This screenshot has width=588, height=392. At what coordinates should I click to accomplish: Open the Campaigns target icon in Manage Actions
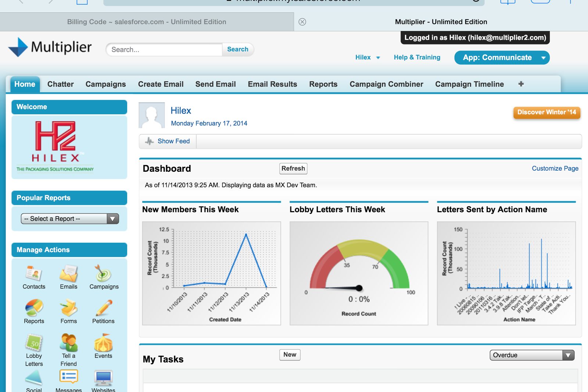pos(103,274)
